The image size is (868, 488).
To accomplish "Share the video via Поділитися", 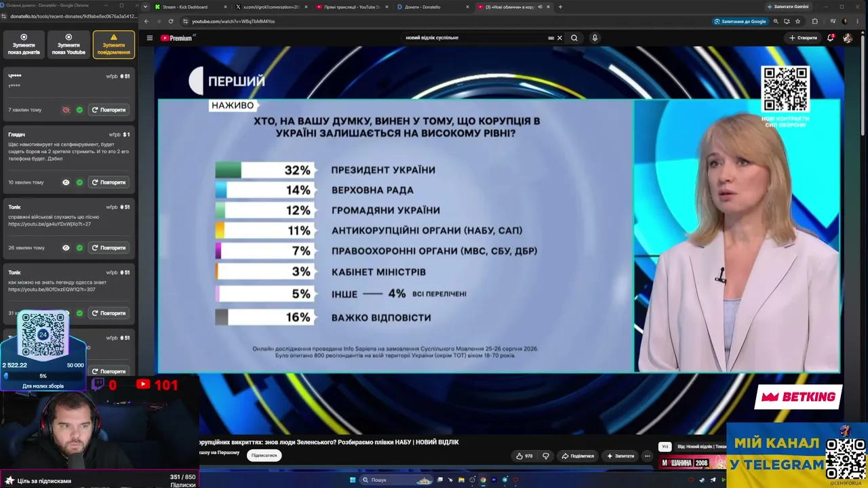I will 578,456.
